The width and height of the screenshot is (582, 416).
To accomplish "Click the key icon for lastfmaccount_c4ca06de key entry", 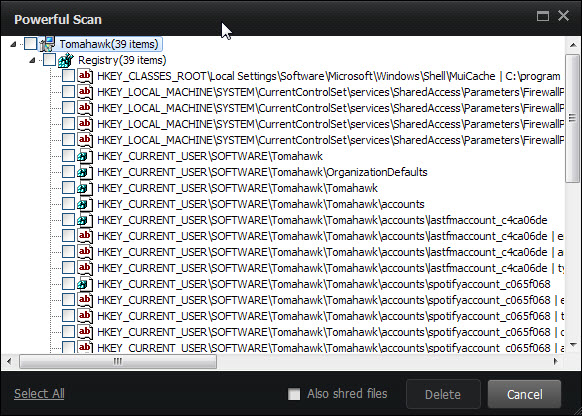I will click(x=85, y=220).
